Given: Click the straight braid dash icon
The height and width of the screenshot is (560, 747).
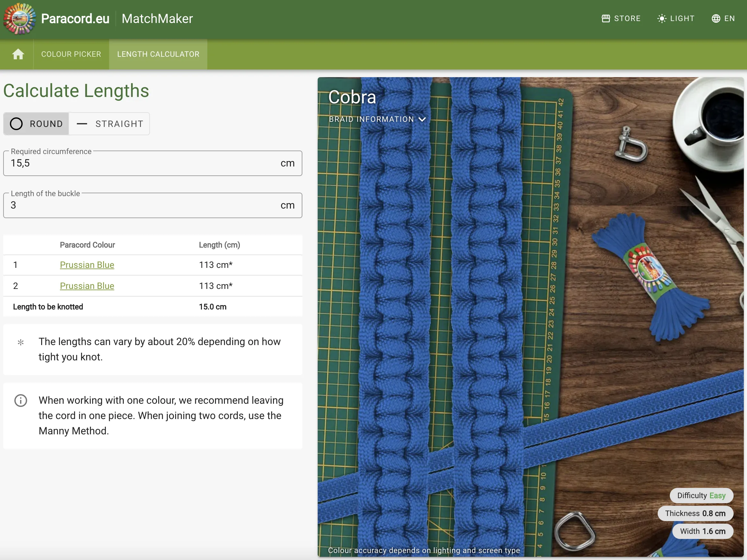Looking at the screenshot, I should tap(82, 123).
